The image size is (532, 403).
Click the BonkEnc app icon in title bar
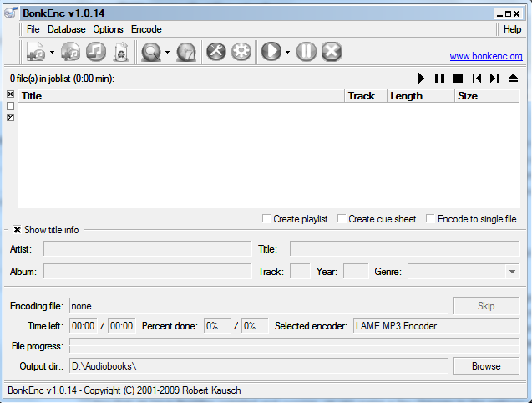coord(11,13)
